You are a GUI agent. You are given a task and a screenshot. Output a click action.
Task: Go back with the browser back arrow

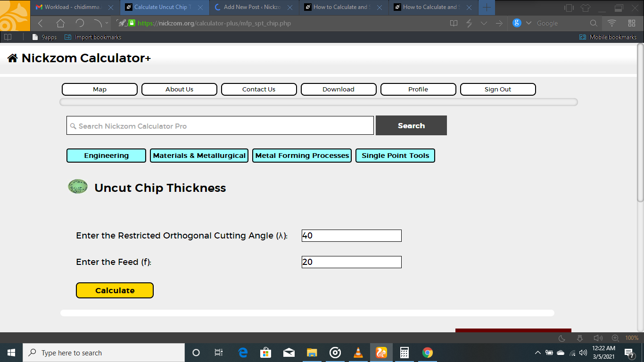pos(40,23)
